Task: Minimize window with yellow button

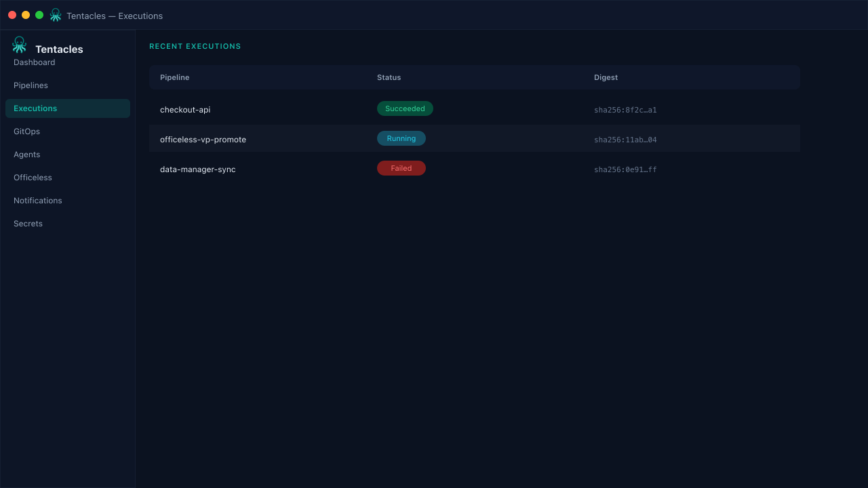Action: coord(26,15)
